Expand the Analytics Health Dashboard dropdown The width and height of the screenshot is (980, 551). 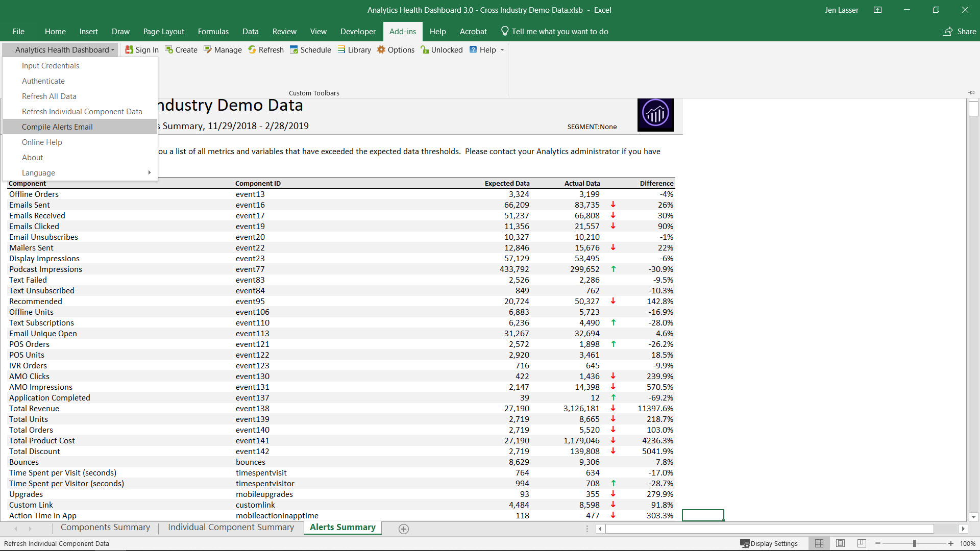64,49
